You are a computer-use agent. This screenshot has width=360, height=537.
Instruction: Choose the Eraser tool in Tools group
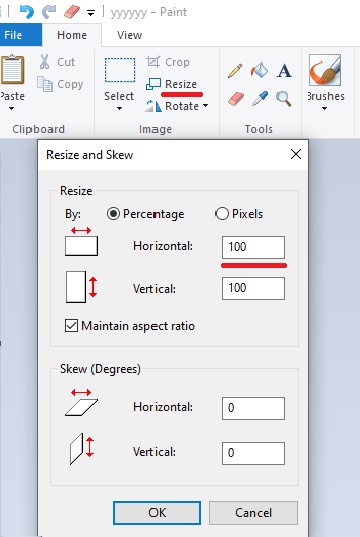[236, 99]
